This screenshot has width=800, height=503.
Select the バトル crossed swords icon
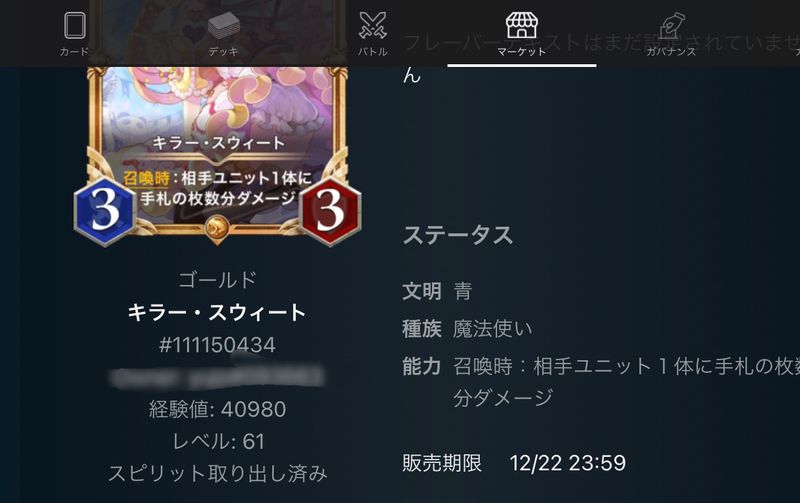pos(372,26)
